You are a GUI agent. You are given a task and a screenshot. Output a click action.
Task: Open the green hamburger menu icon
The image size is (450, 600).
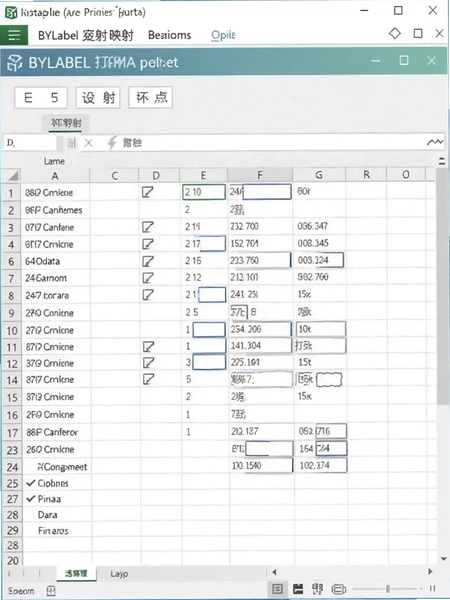[x=14, y=35]
